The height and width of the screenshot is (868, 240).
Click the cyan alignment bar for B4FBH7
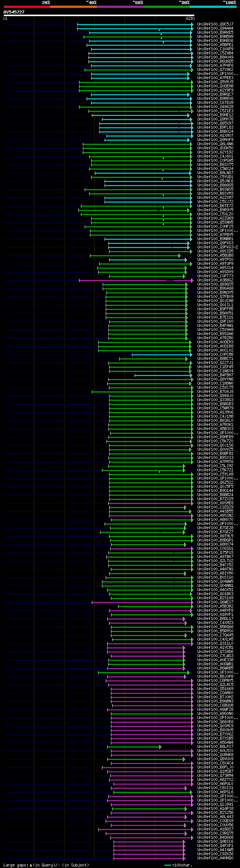tap(163, 375)
